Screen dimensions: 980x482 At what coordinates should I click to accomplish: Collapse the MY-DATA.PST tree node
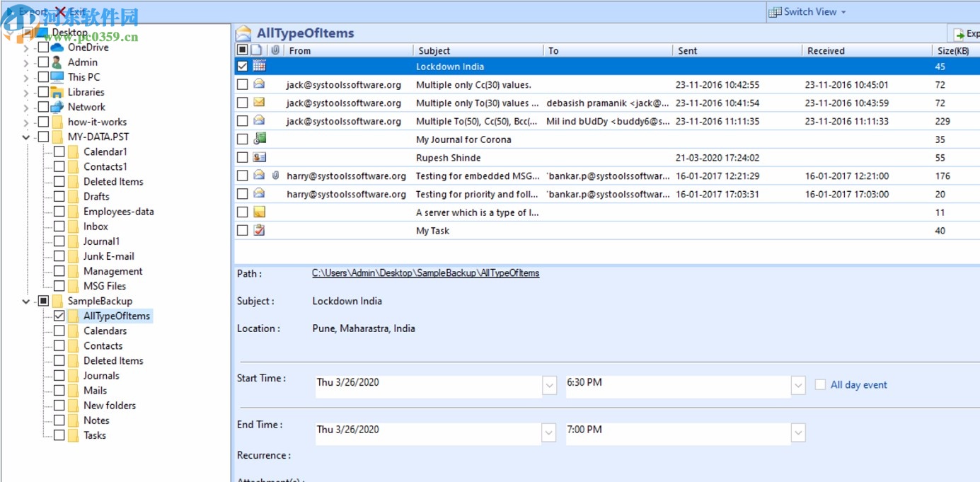click(x=25, y=136)
